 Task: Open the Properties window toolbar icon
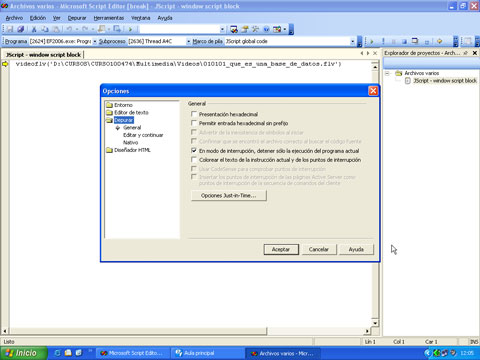point(245,29)
